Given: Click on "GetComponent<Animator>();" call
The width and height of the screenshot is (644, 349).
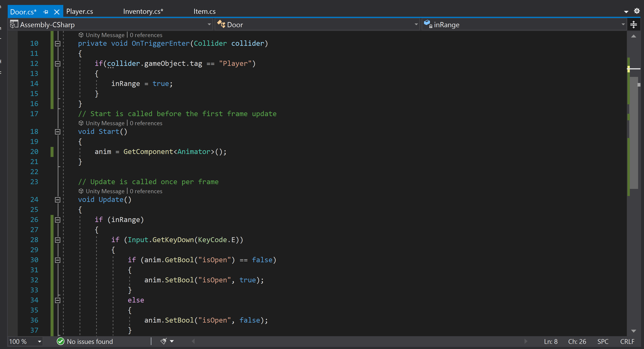Looking at the screenshot, I should pos(175,152).
